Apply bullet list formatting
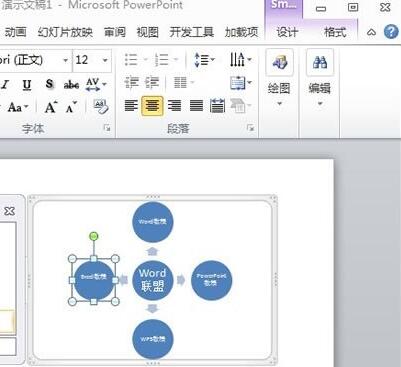 click(131, 60)
